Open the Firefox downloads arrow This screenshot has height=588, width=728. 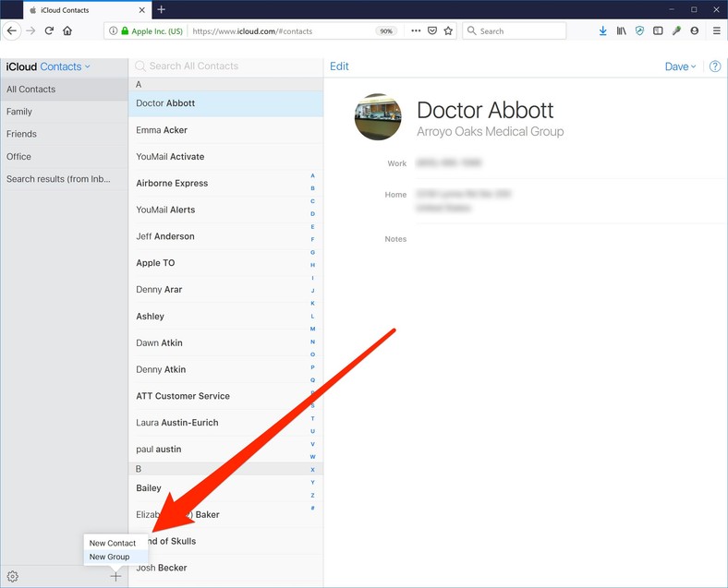(x=602, y=31)
